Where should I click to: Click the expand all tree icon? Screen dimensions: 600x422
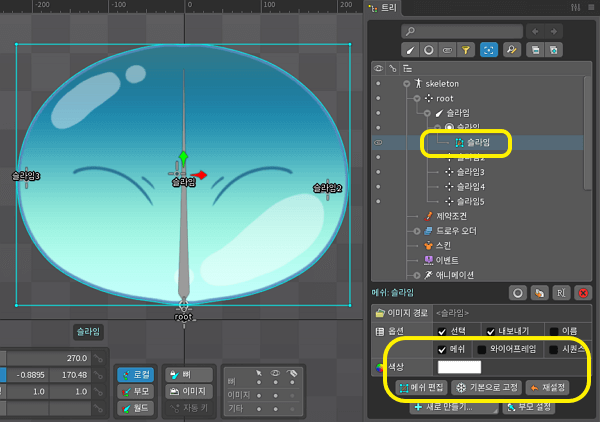[x=553, y=50]
